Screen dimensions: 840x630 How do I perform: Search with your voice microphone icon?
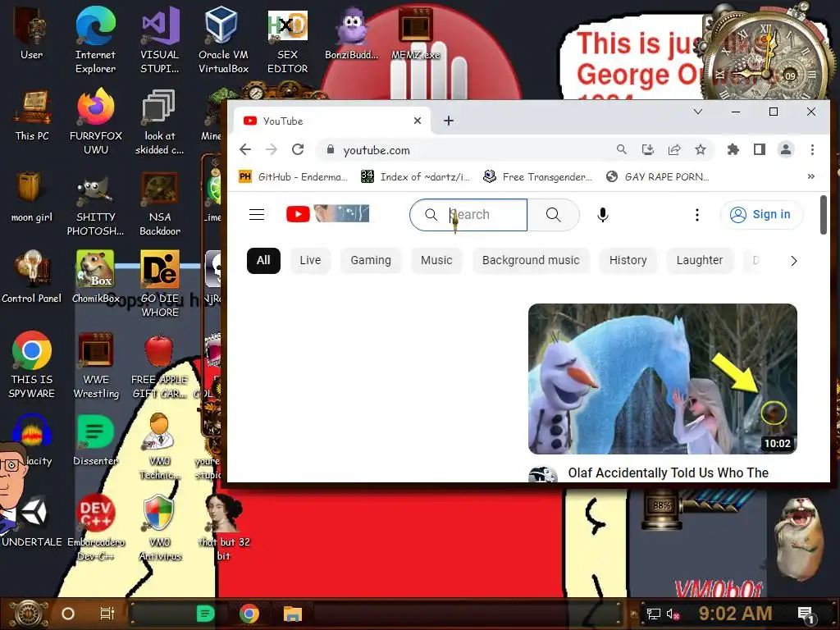[603, 215]
